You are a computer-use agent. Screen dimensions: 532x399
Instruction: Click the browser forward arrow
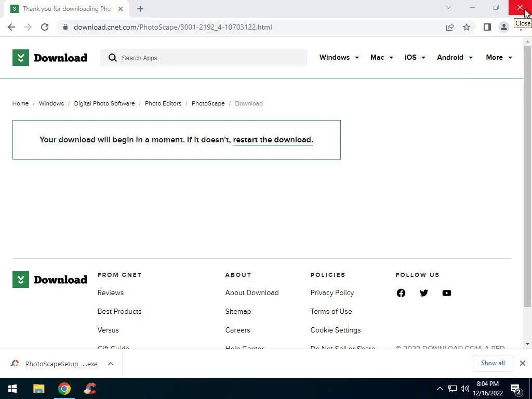click(x=28, y=27)
